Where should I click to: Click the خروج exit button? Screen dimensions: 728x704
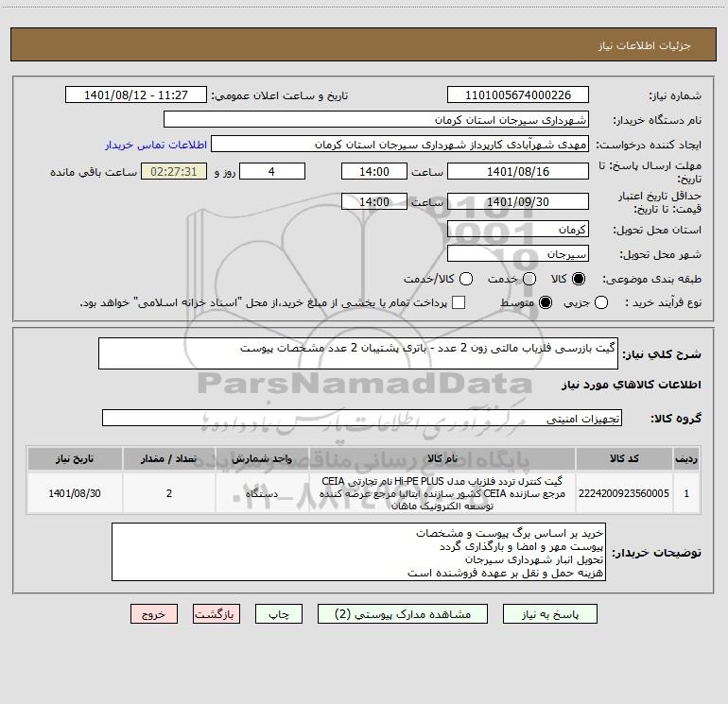click(154, 614)
